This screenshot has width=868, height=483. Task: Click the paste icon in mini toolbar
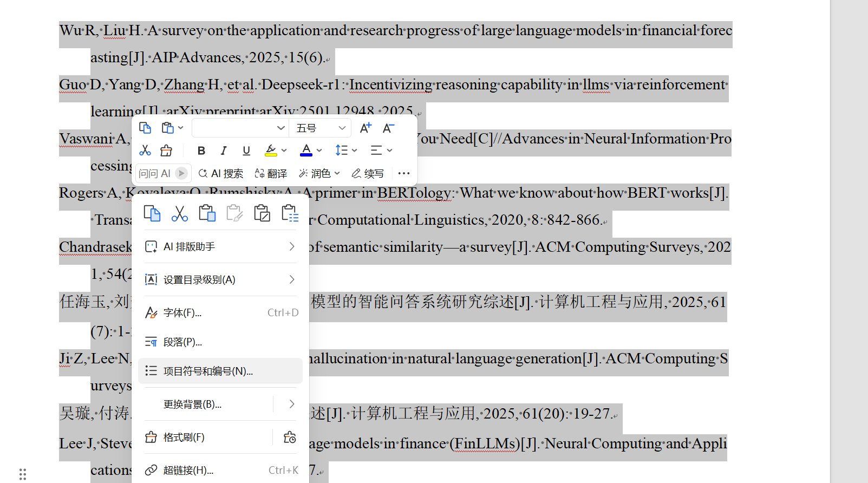[x=168, y=128]
